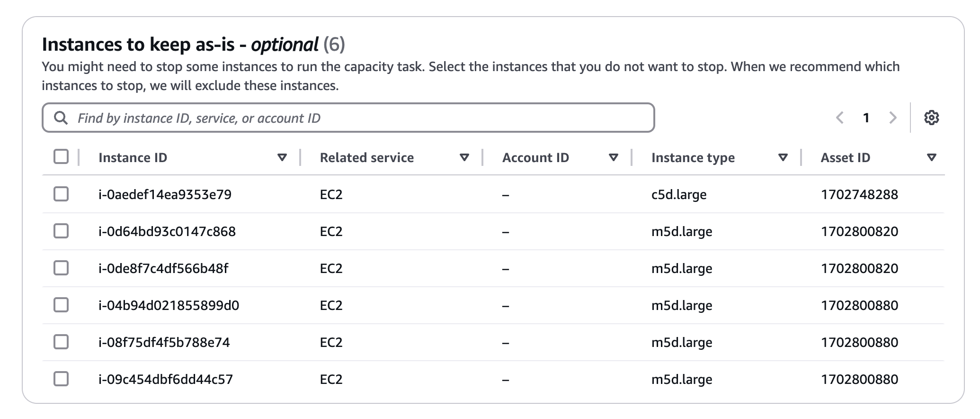Sort by Instance ID column arrow
Viewport: 980px width, 419px height.
pyautogui.click(x=282, y=157)
